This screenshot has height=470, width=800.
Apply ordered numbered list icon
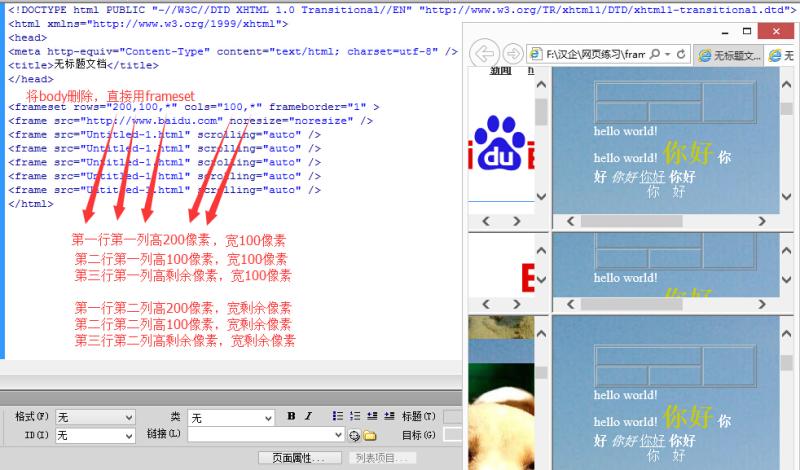(355, 416)
